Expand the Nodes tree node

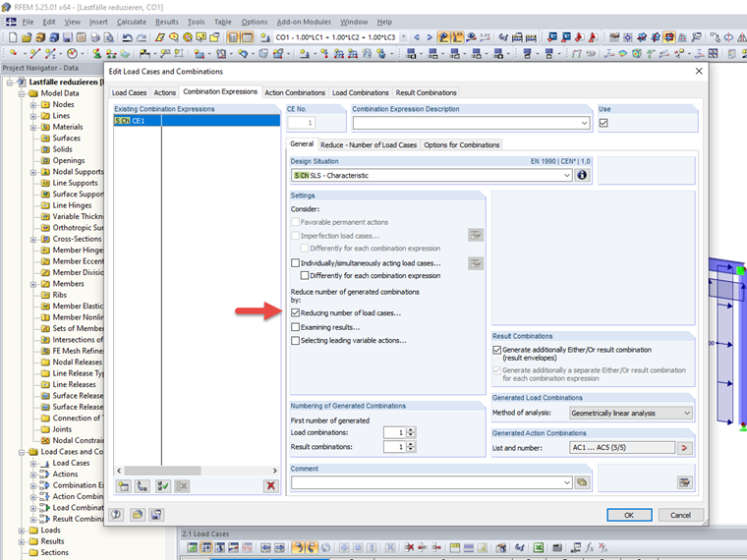[32, 105]
